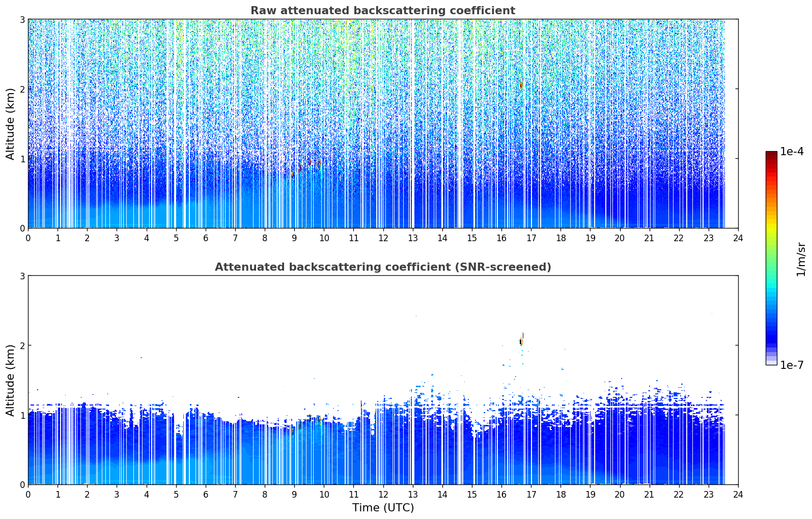Click the 1e-4 colorbar maximum label

792,152
